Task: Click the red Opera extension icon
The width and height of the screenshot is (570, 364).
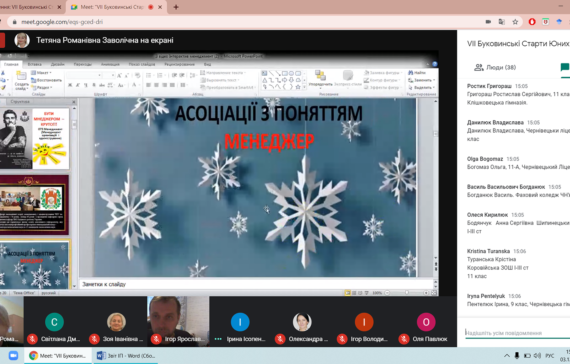Action: (x=532, y=22)
